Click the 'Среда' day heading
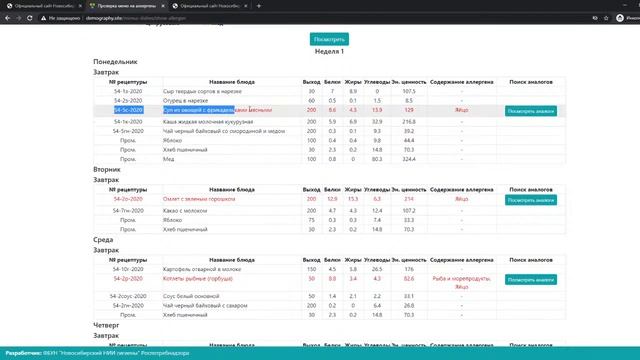The image size is (640, 360). (103, 240)
